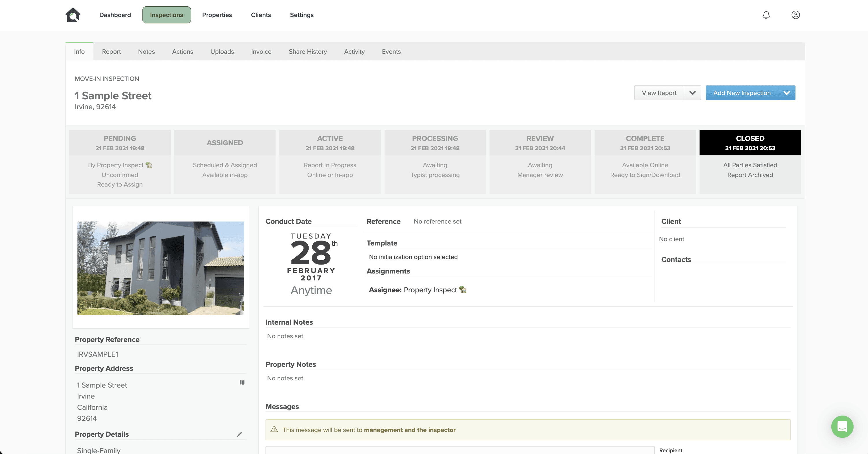The image size is (868, 454).
Task: Open the Share History tab
Action: coord(308,51)
